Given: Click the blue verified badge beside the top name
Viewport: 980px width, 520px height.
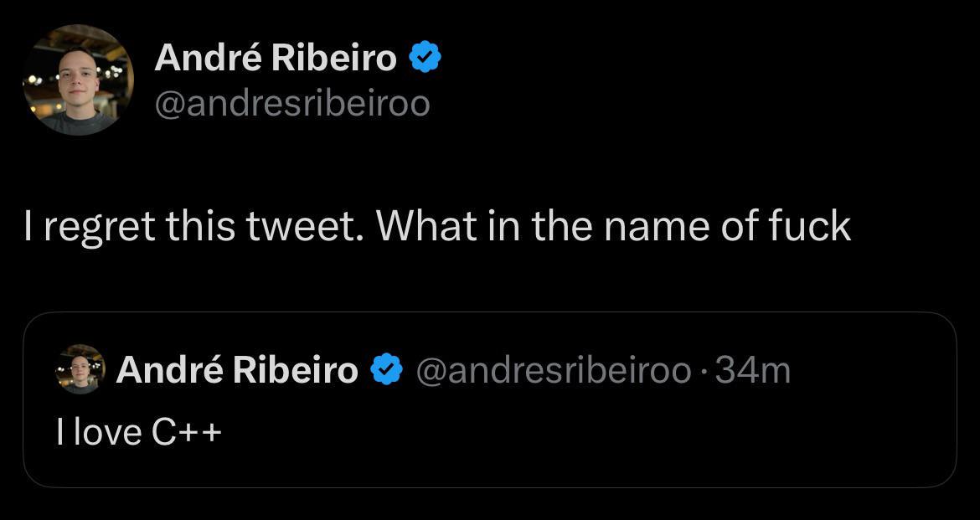Looking at the screenshot, I should [425, 58].
